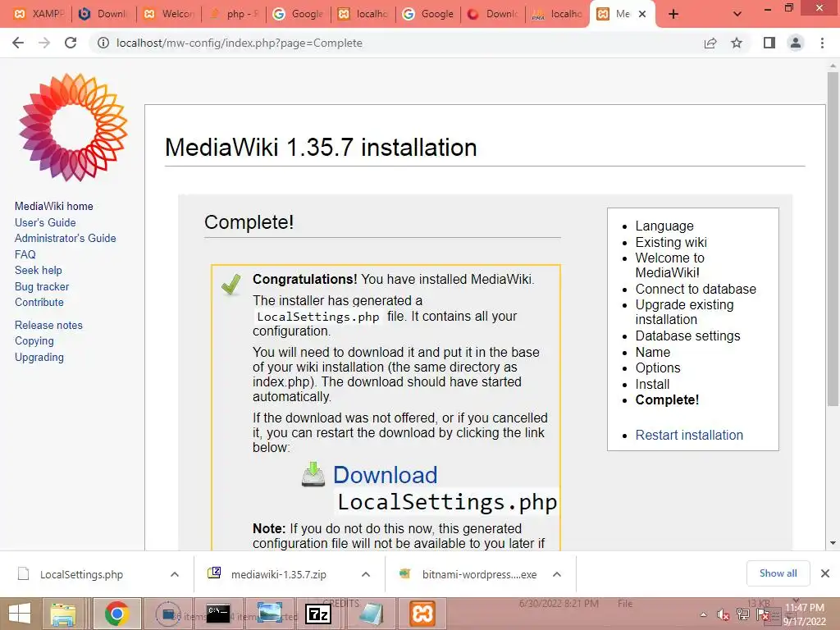Show hidden system tray icons
This screenshot has height=630, width=840.
click(x=703, y=615)
